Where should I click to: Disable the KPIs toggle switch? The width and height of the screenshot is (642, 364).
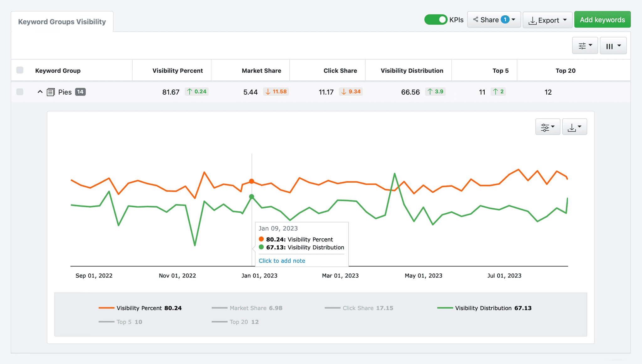click(436, 19)
